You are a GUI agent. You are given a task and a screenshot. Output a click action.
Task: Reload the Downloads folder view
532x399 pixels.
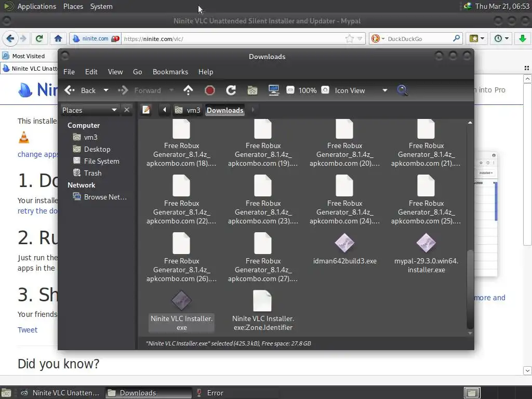tap(231, 90)
